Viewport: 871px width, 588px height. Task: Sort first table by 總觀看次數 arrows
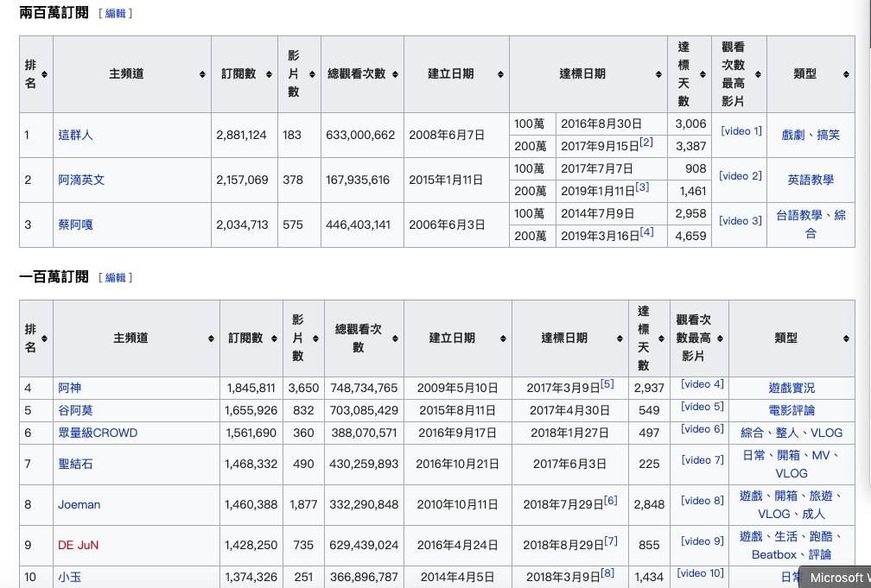click(397, 74)
